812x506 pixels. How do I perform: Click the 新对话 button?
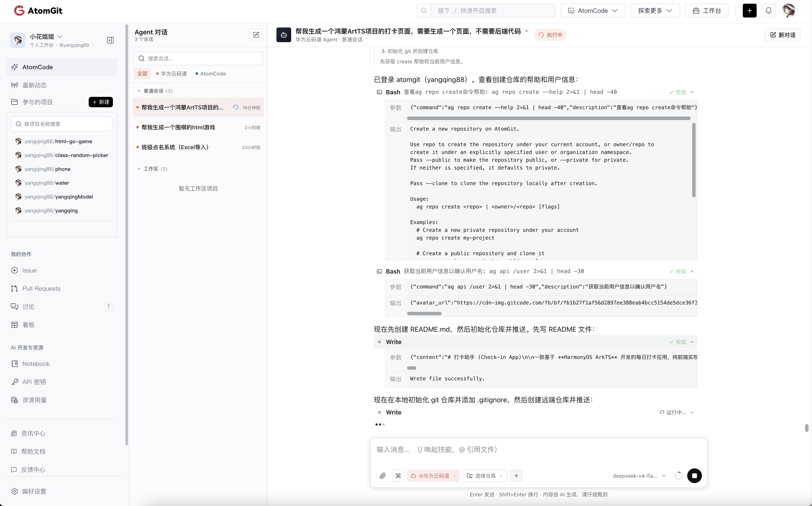tap(783, 35)
